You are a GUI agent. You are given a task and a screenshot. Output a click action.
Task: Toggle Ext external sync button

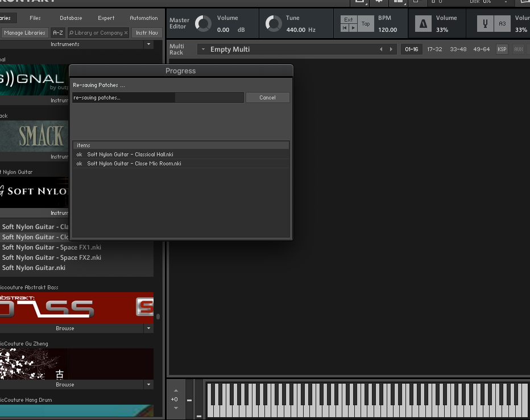click(349, 19)
